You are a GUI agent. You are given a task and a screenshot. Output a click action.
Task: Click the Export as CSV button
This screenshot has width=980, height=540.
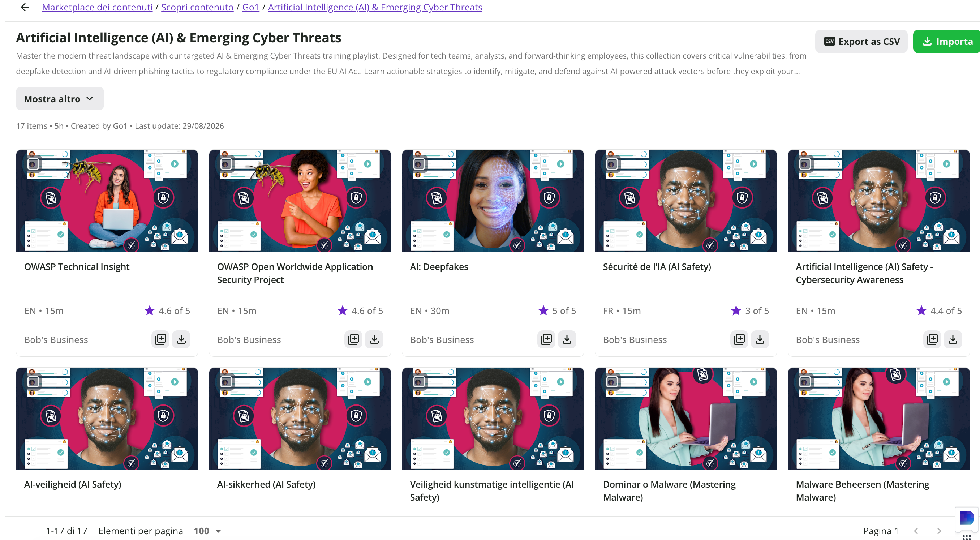[861, 41]
